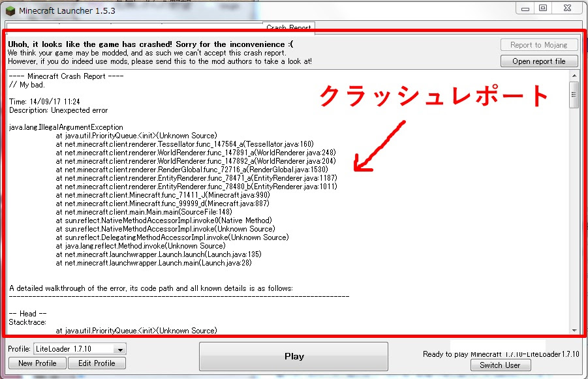Click the Main.main(SourceFile:148) line
This screenshot has width=588, height=379.
(144, 212)
